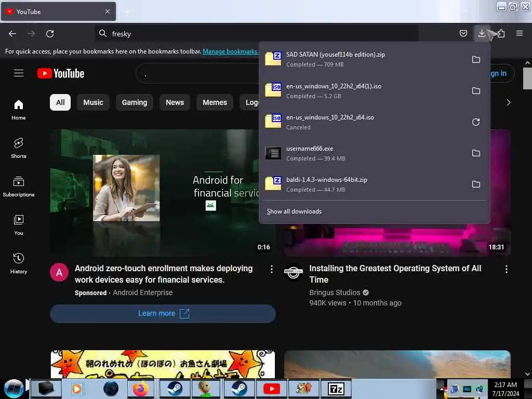Open the Windows Start orb
532x399 pixels.
pyautogui.click(x=14, y=389)
